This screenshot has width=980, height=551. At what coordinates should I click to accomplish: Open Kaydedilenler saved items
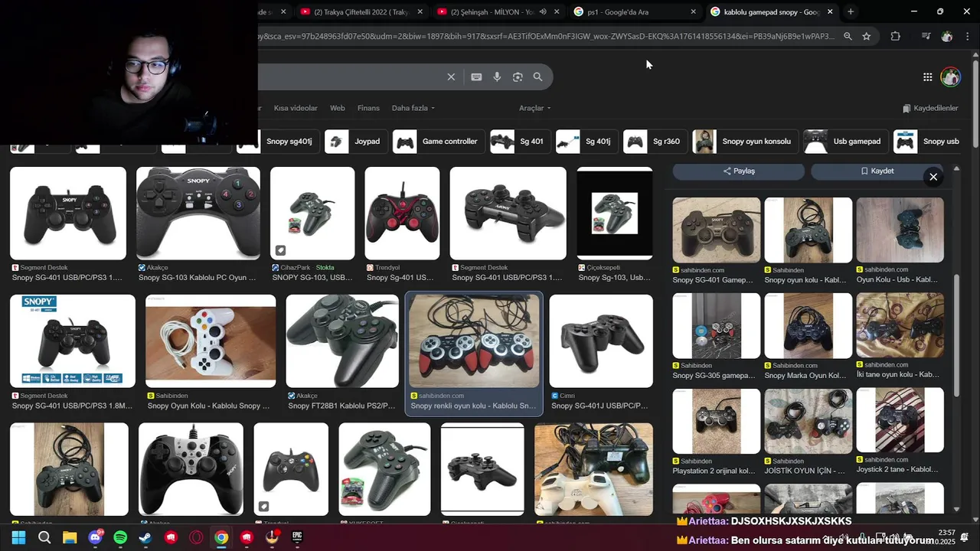click(930, 108)
